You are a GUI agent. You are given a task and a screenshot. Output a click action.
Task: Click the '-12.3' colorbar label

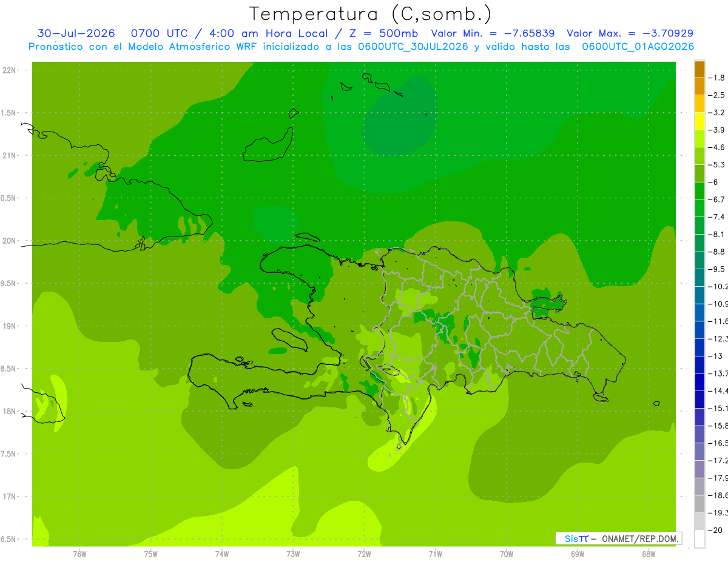coord(718,338)
